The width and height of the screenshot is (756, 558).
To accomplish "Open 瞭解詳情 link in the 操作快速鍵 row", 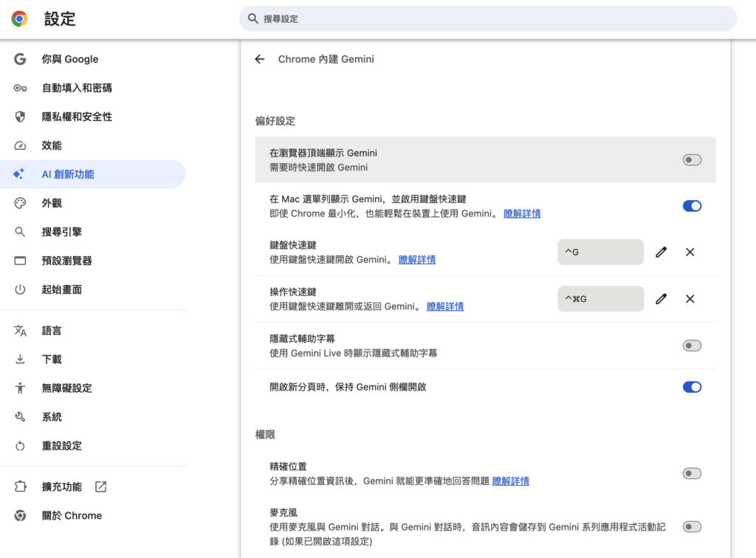I will click(445, 306).
